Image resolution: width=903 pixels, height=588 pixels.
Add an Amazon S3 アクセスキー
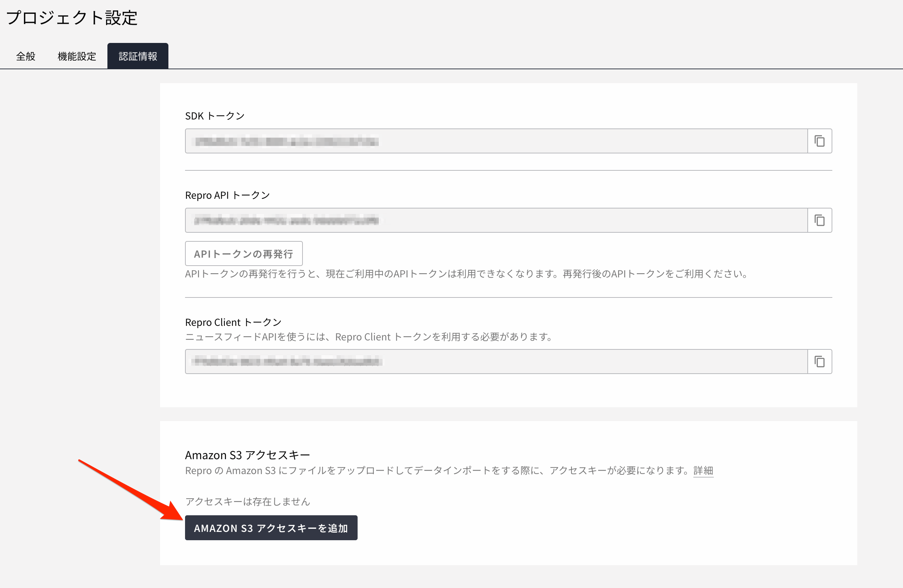click(271, 528)
